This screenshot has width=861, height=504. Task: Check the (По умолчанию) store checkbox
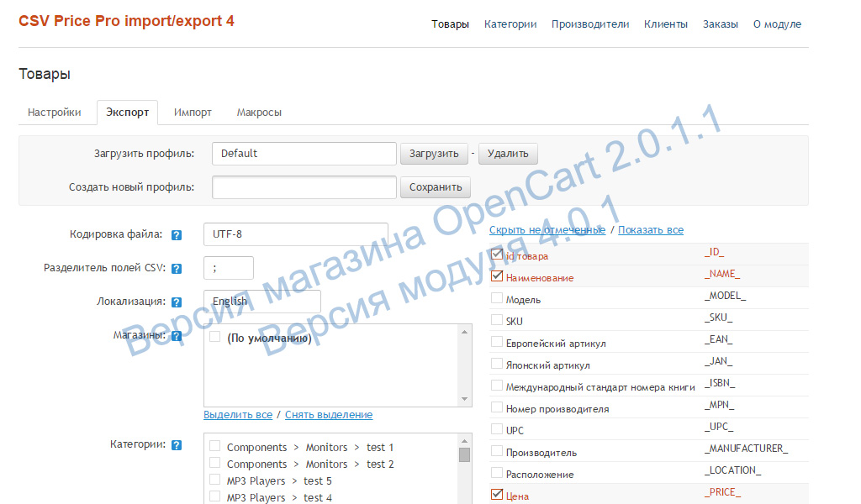[215, 337]
